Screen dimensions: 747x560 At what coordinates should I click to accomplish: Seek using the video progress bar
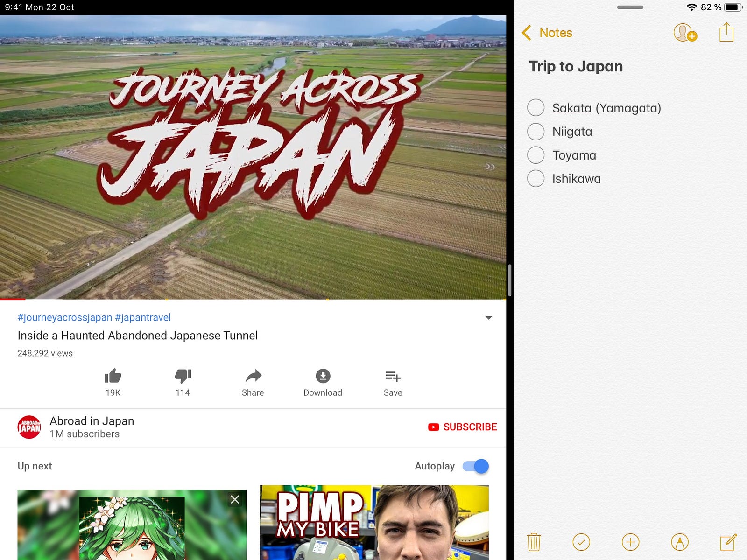coord(253,299)
